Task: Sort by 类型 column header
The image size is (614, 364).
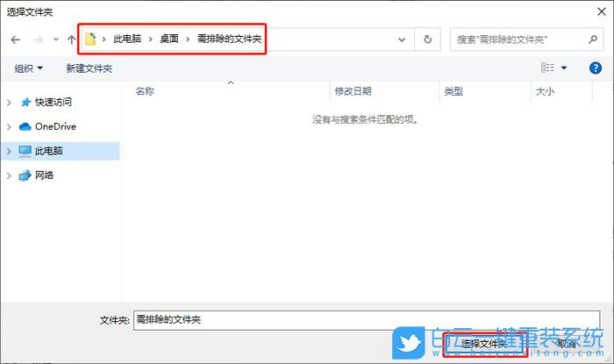Action: coord(453,91)
